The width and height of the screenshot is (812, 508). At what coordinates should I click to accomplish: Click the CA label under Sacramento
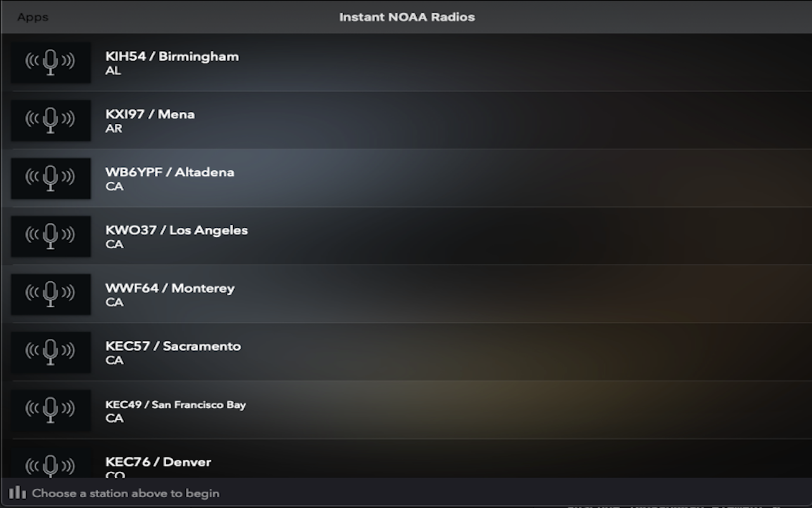(114, 360)
